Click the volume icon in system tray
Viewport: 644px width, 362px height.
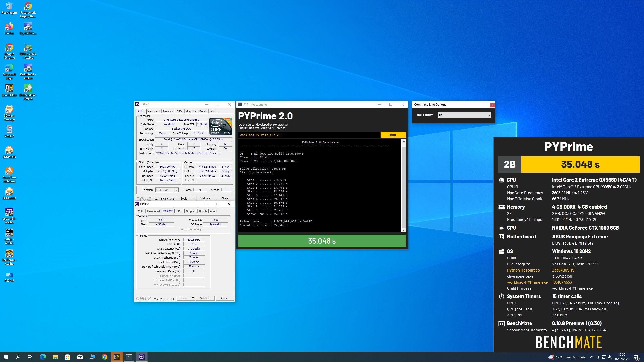click(610, 357)
